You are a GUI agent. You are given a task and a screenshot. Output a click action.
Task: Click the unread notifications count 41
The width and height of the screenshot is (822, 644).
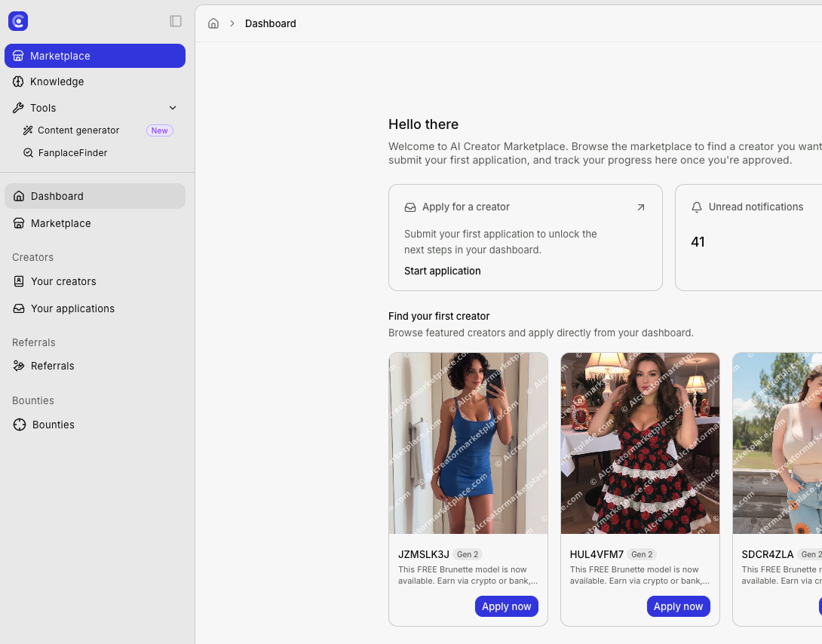coord(698,242)
